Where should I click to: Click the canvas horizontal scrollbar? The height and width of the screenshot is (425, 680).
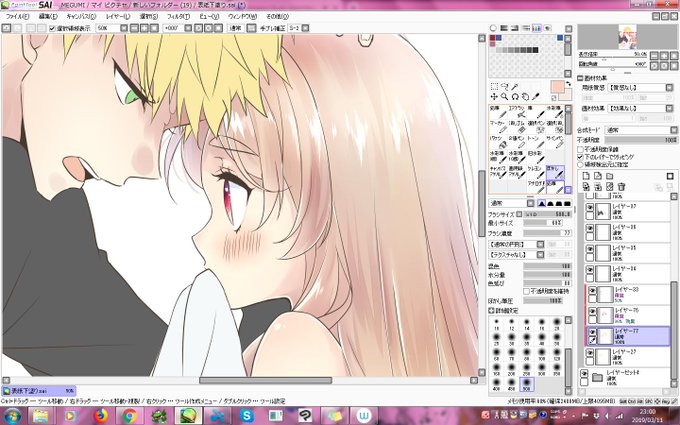click(x=265, y=380)
